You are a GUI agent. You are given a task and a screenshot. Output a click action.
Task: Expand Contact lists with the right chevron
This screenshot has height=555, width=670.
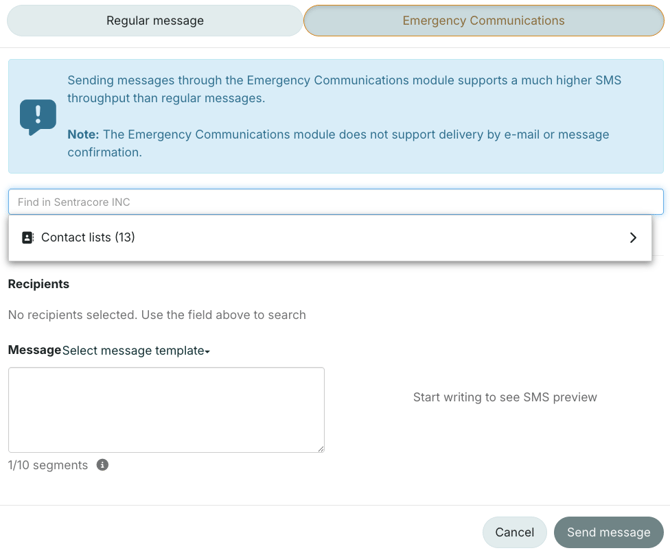(632, 238)
